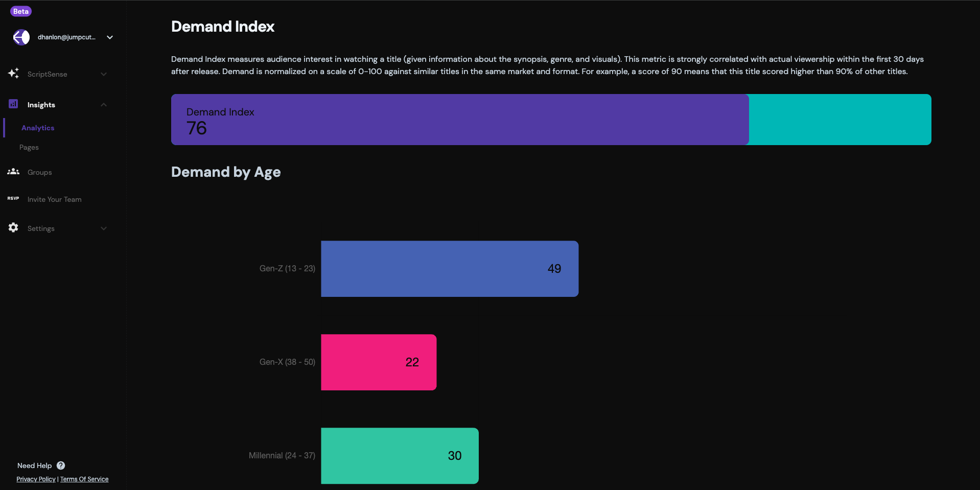Click the account avatar logo
Image resolution: width=980 pixels, height=490 pixels.
21,37
